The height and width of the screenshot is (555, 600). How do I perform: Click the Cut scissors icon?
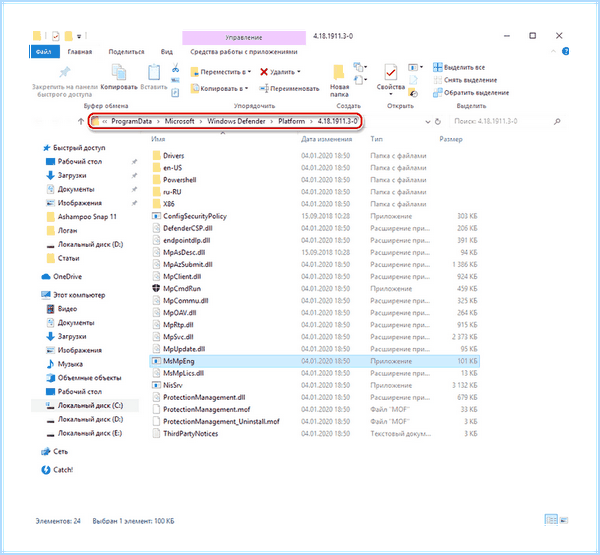[175, 68]
